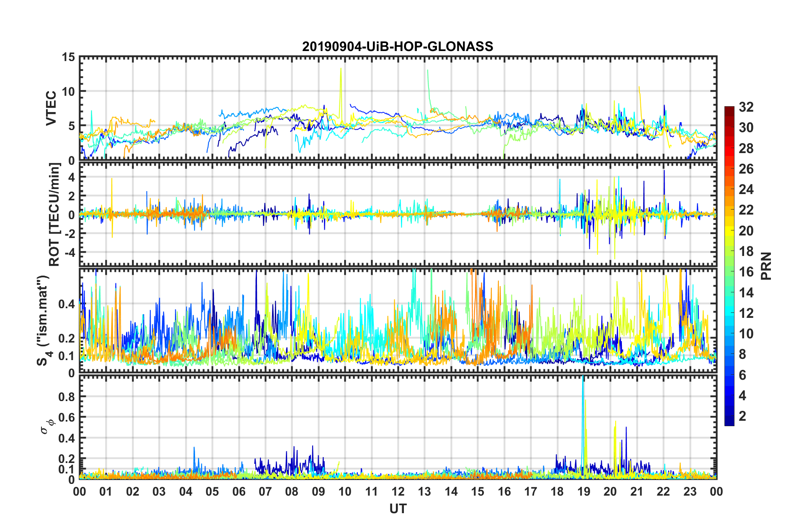Select colorbar tick label 24
The width and height of the screenshot is (796, 532).
[x=746, y=189]
